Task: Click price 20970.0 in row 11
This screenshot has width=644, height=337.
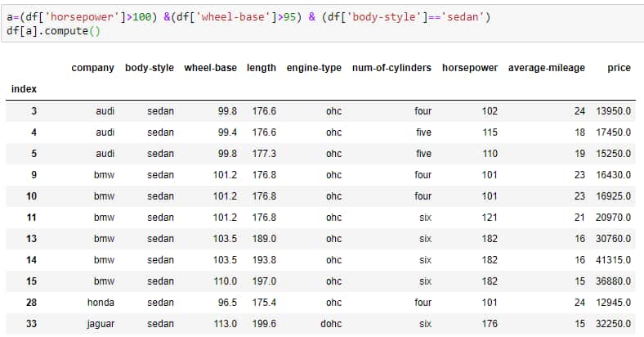Action: (x=613, y=218)
